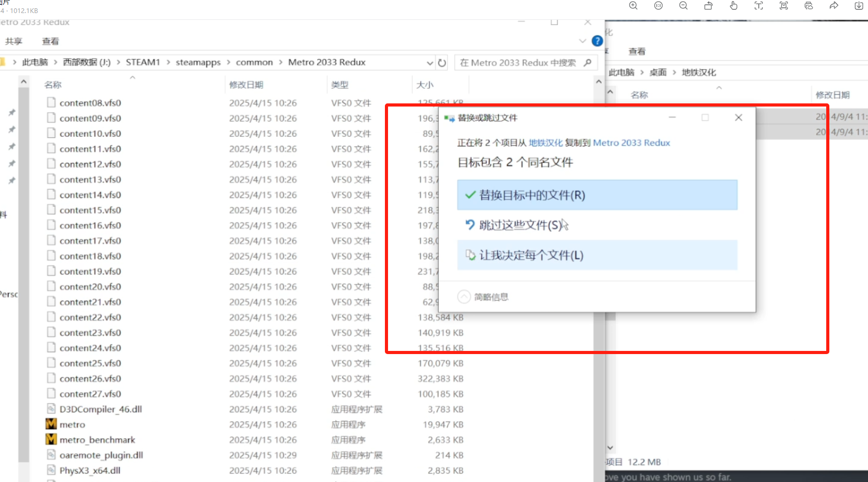Expand chevron after common breadcrumb

[281, 62]
